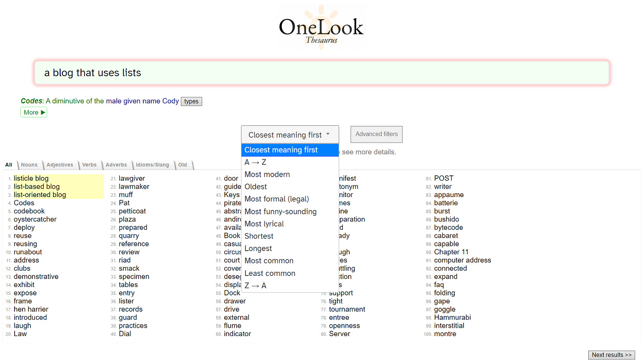Open result 'POST'
Image resolution: width=644 pixels, height=364 pixels.
coord(444,178)
